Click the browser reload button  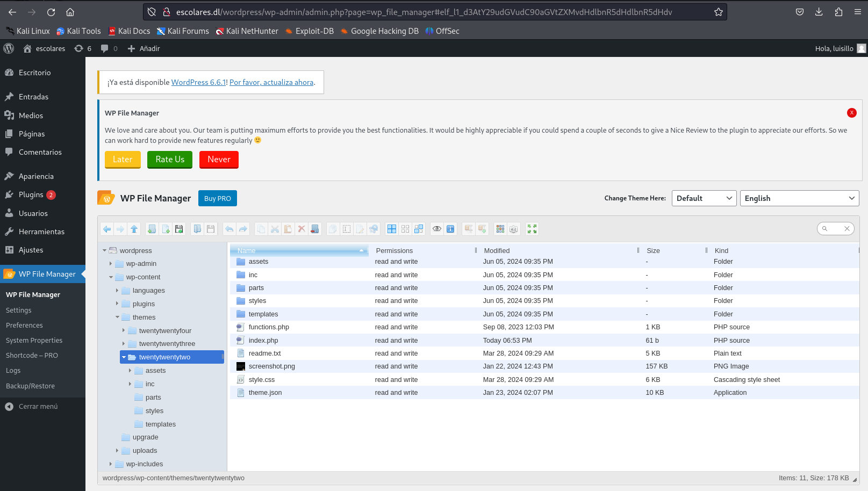pos(51,12)
